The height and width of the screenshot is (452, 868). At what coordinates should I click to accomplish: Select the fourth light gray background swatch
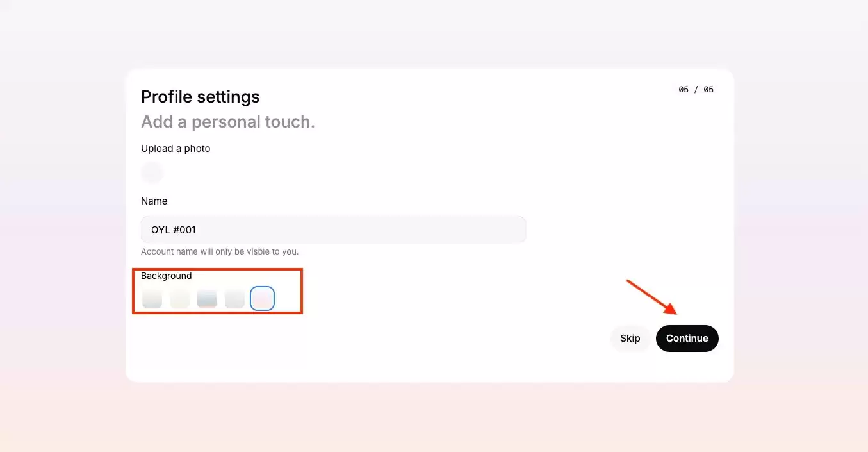pyautogui.click(x=234, y=299)
